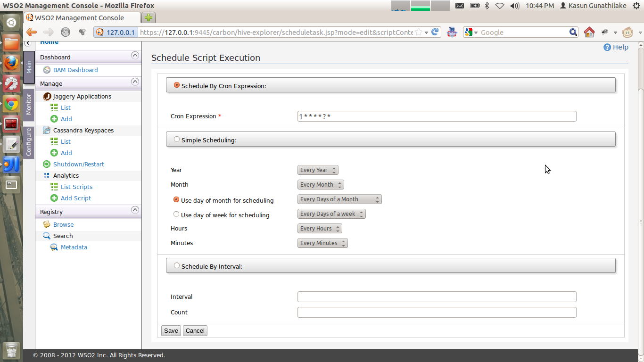This screenshot has height=362, width=644.
Task: Select the Schedule By Interval radio button
Action: [177, 266]
